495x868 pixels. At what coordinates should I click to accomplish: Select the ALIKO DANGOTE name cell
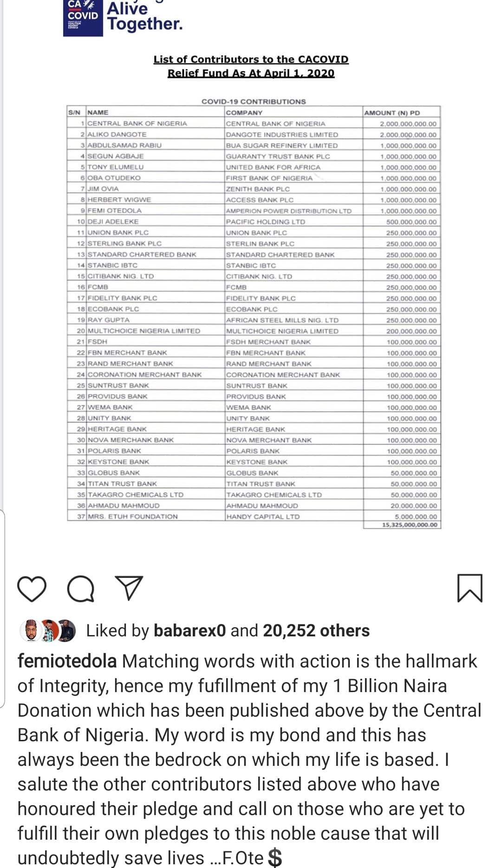pyautogui.click(x=117, y=134)
